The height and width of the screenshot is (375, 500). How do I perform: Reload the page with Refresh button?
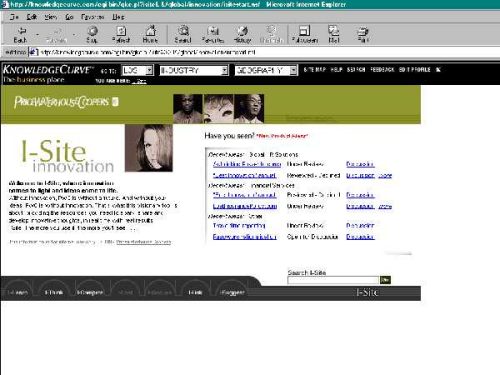pyautogui.click(x=121, y=35)
